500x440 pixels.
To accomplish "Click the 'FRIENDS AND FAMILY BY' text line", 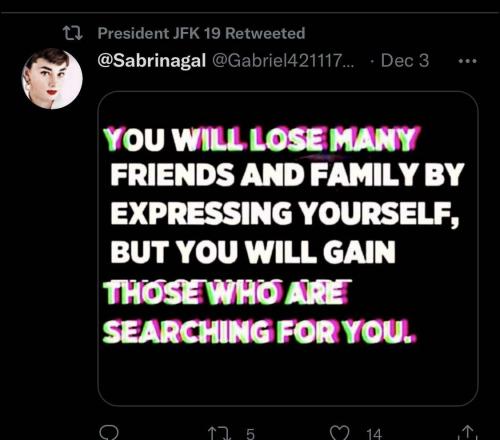I will click(x=287, y=174).
